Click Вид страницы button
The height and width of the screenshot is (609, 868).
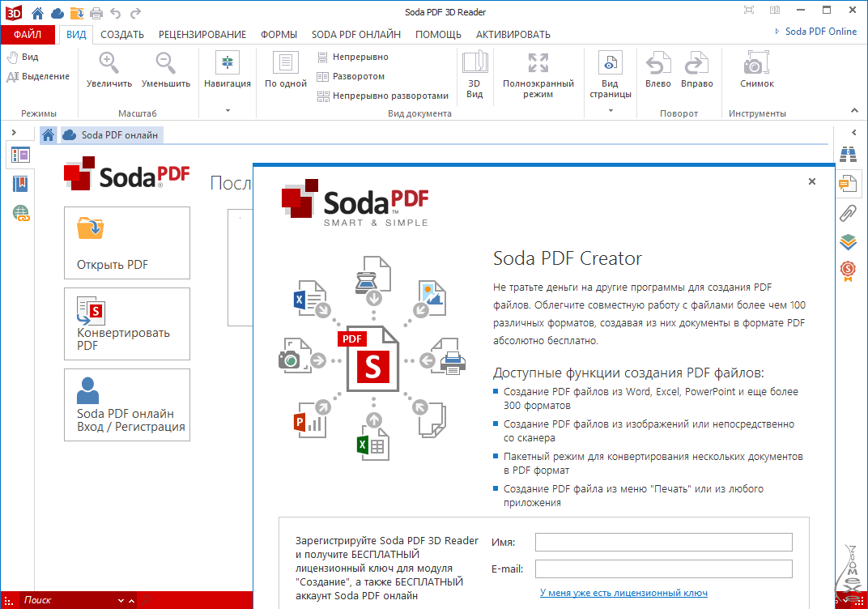611,75
